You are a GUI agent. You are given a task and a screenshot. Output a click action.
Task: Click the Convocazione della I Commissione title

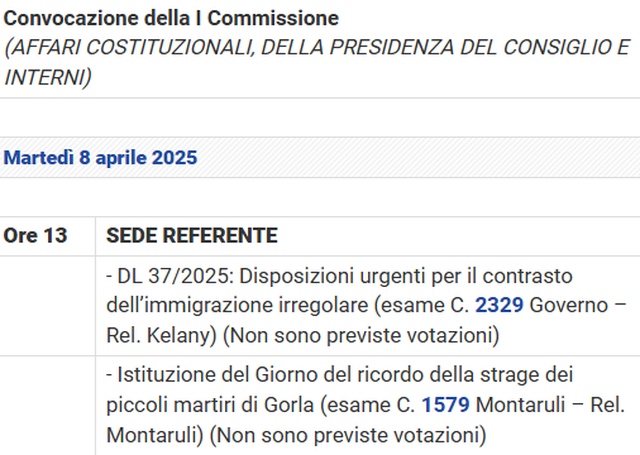172,19
